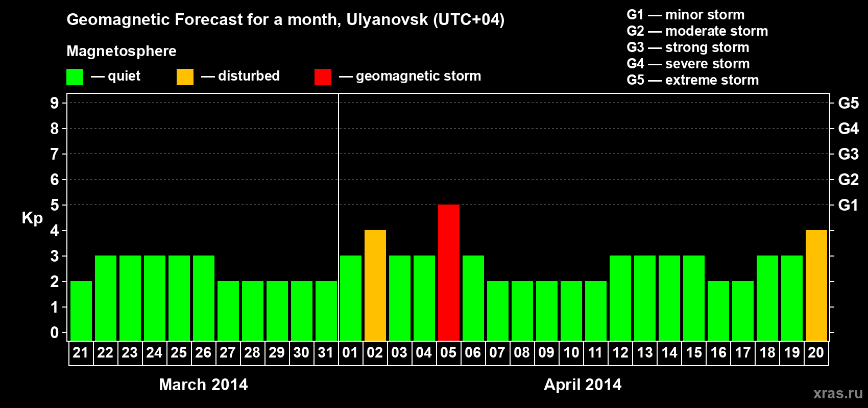Click the orange disturbed legend swatch
868x408 pixels.
pyautogui.click(x=185, y=77)
